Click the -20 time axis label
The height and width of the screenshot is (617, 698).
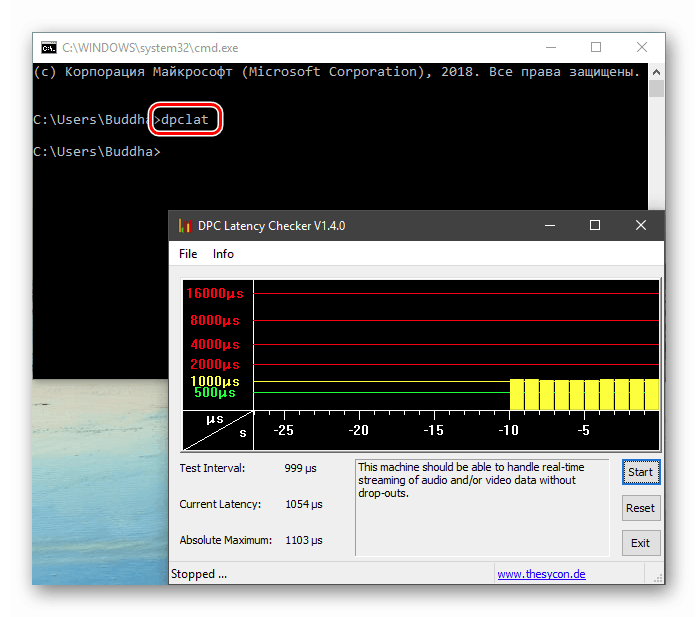pyautogui.click(x=358, y=430)
